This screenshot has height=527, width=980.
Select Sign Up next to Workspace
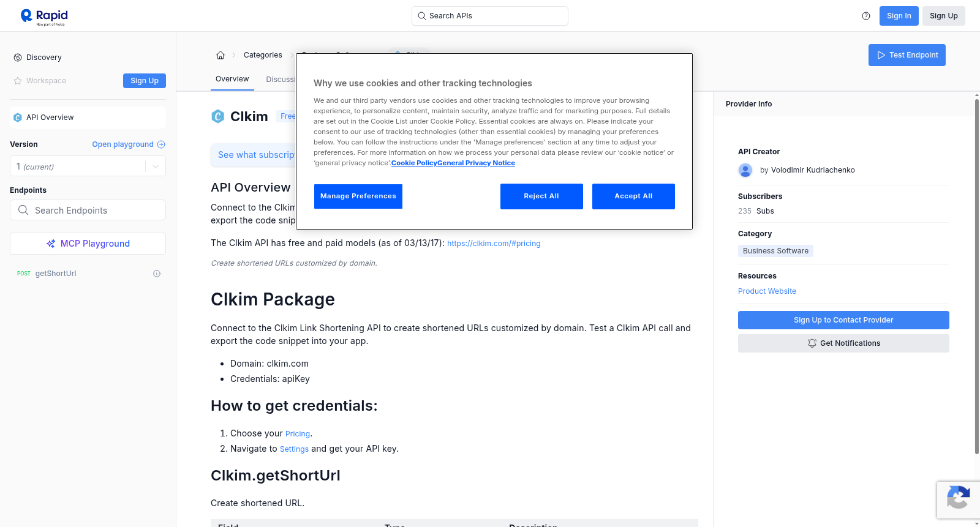tap(145, 81)
